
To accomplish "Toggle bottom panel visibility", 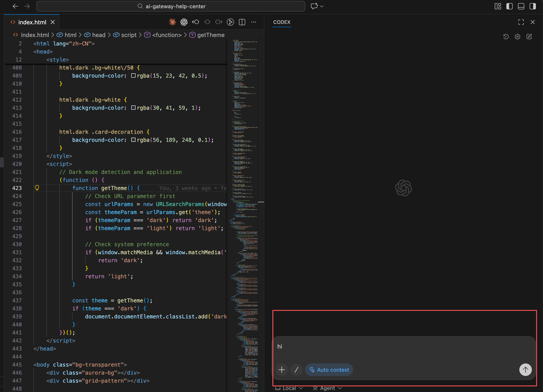I will tap(521, 6).
